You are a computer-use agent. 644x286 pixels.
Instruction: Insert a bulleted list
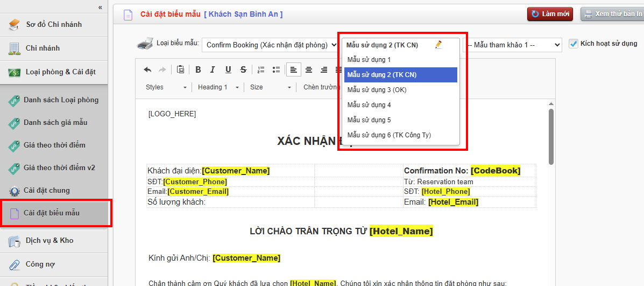(276, 69)
